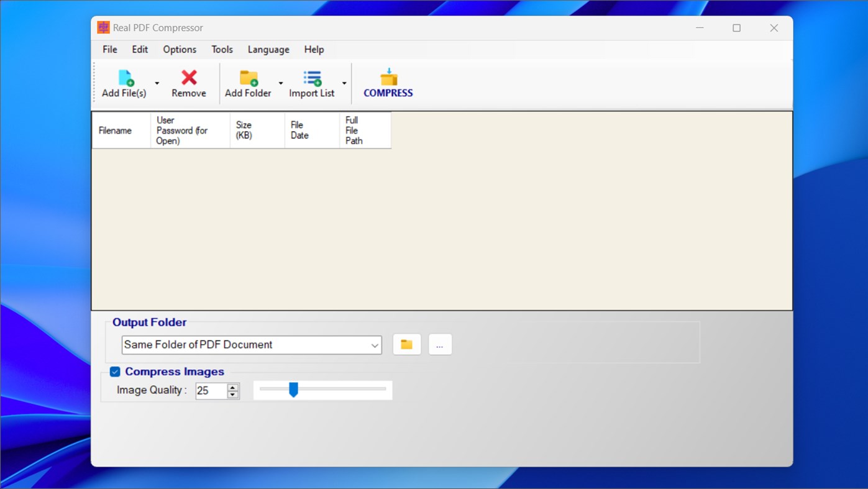Image resolution: width=868 pixels, height=489 pixels.
Task: Disable the Compress Images checkbox
Action: click(114, 372)
